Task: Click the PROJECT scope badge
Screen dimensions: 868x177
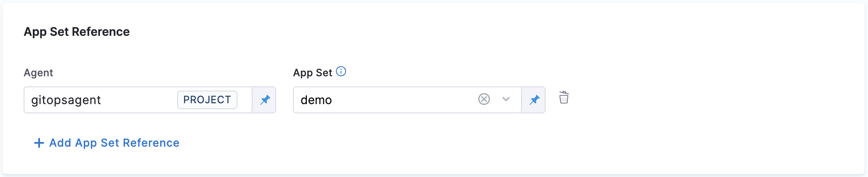Action: (207, 100)
